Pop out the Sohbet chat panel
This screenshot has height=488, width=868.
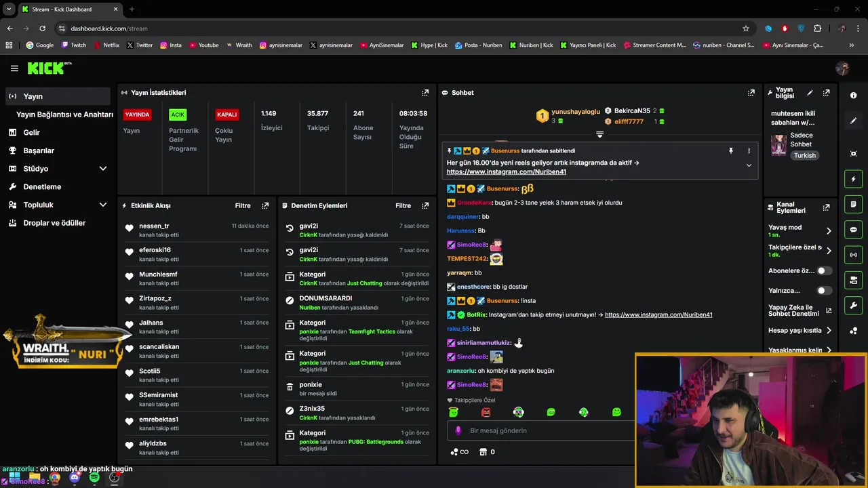[x=751, y=93]
